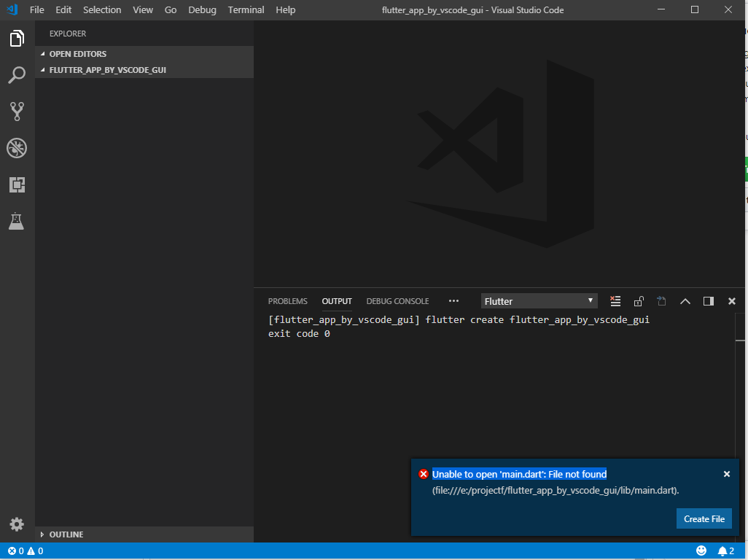748x560 pixels.
Task: Toggle auto-scroll lock in the output panel
Action: tap(639, 300)
